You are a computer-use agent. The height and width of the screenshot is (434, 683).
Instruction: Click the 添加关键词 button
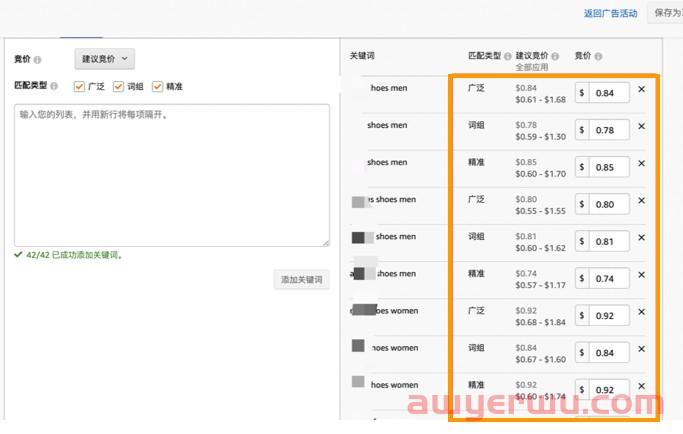point(301,279)
